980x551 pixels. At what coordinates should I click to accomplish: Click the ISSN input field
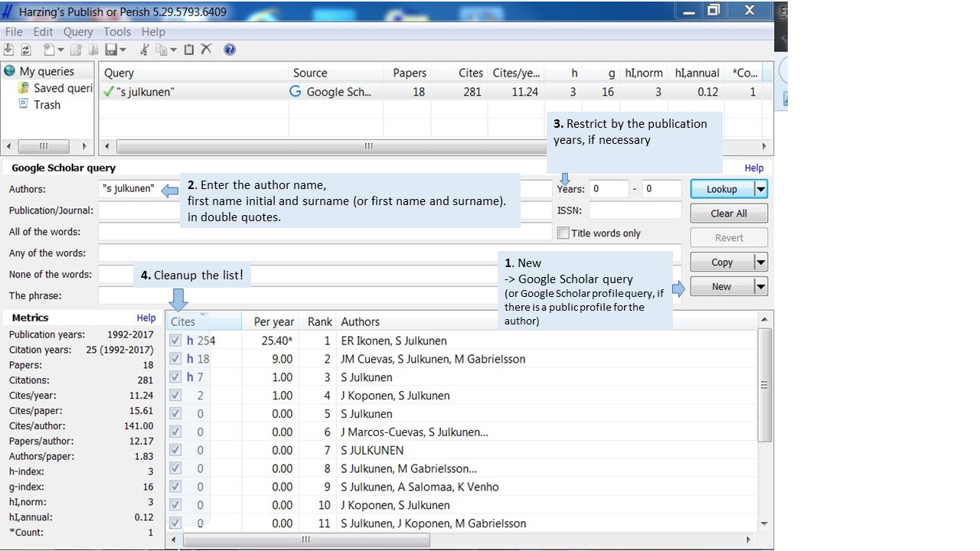pos(635,210)
